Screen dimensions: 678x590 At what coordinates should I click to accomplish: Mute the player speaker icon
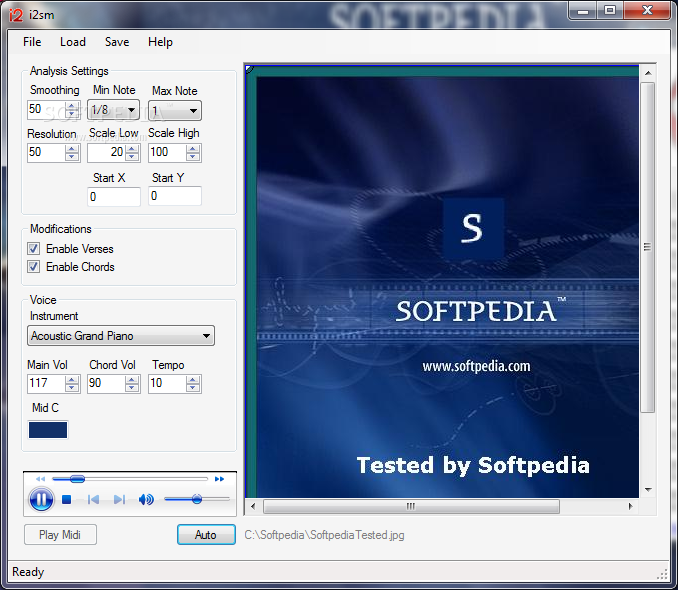(x=146, y=500)
